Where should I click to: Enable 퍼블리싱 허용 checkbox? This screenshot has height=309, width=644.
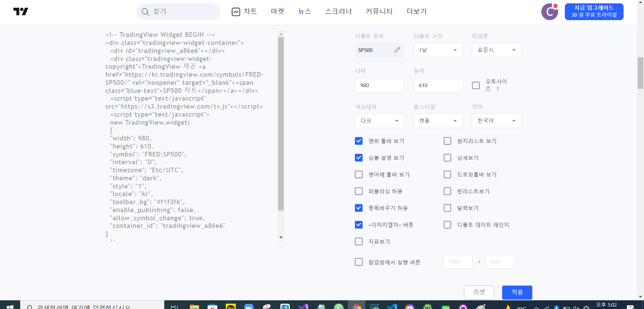click(359, 191)
